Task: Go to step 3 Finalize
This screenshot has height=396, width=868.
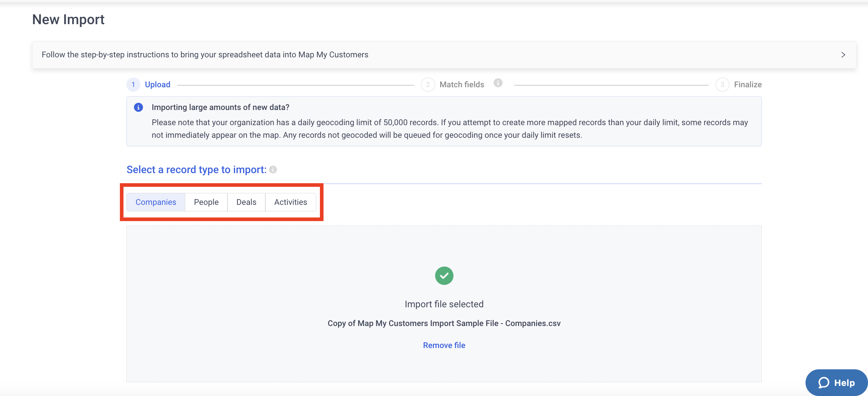Action: tap(738, 84)
